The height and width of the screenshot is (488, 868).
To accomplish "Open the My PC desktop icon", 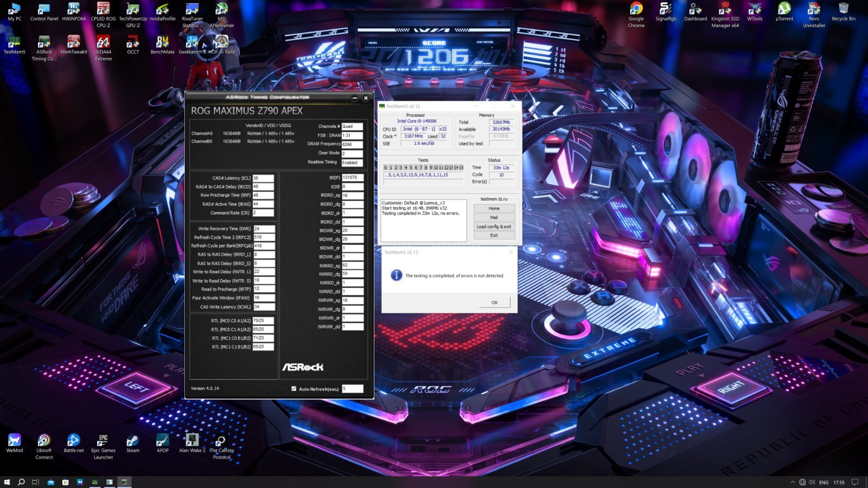I will pos(15,13).
